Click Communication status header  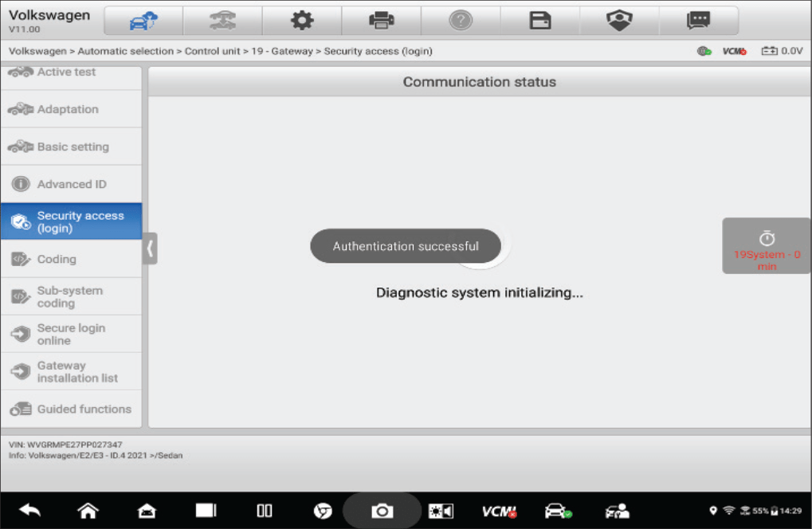click(480, 82)
